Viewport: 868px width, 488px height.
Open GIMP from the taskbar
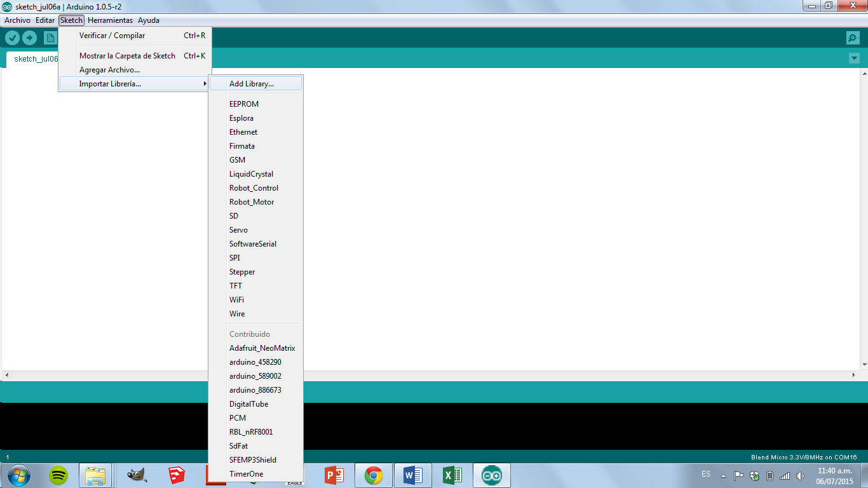coord(137,475)
